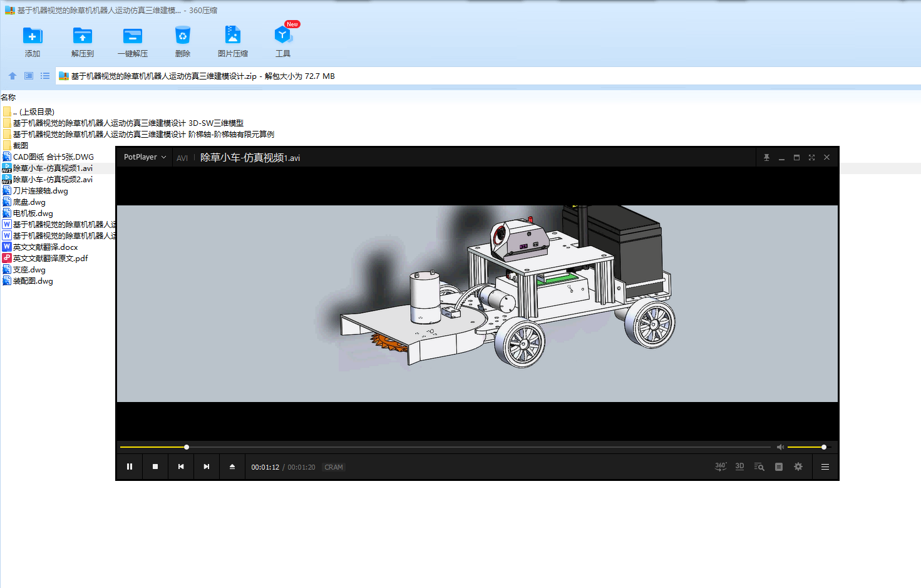Go up one level with the arrow icon
This screenshot has width=921, height=588.
13,76
